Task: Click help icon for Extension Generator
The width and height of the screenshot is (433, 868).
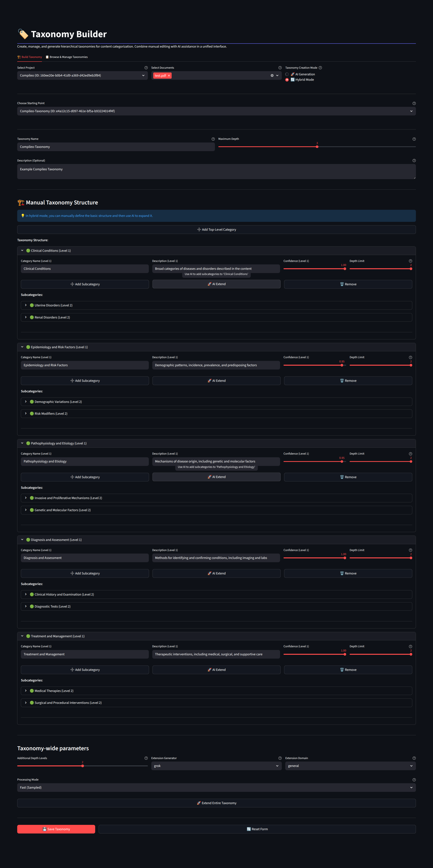Action: coord(280,758)
